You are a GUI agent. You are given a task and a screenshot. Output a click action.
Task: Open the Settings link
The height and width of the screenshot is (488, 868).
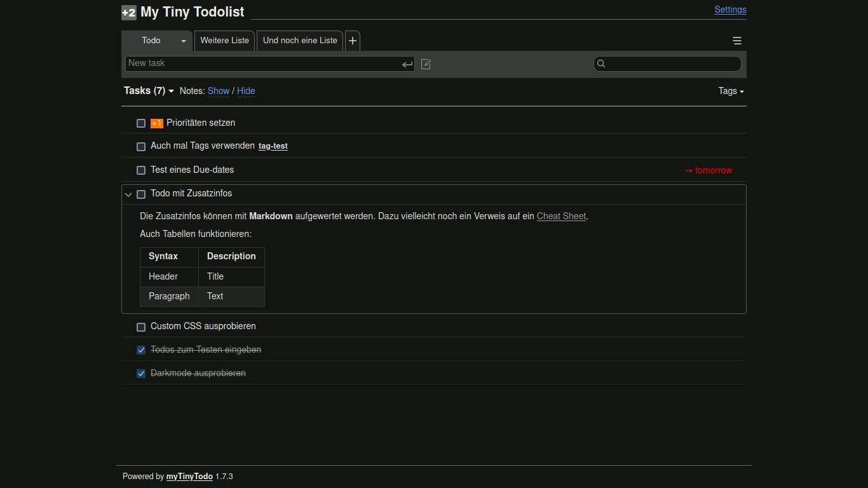click(x=730, y=10)
